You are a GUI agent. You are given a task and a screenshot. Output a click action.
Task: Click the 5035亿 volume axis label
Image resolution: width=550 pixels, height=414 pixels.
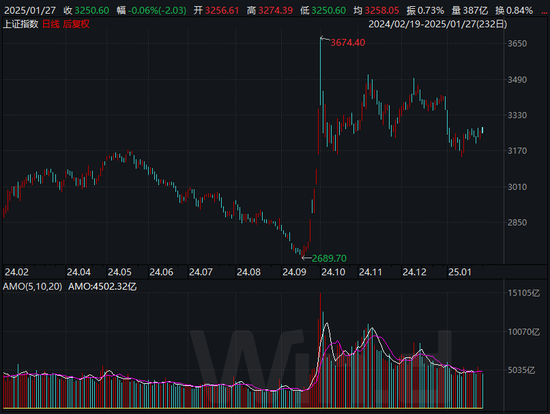pos(521,370)
